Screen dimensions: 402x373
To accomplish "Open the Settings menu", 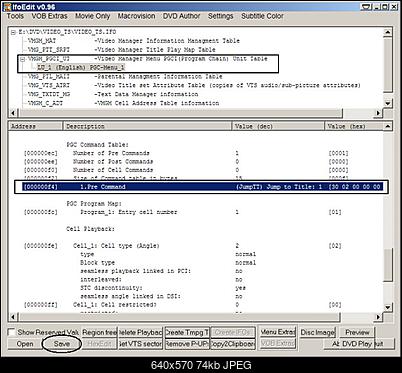I will click(221, 16).
